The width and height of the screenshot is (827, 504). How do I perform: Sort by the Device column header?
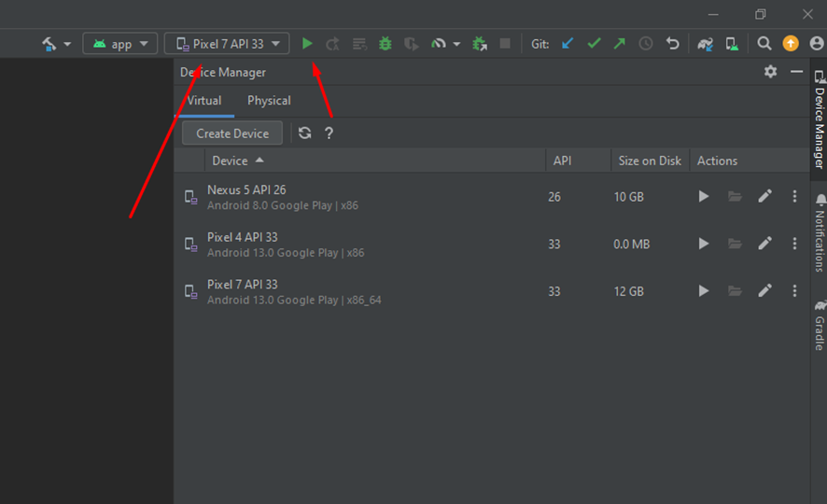pyautogui.click(x=375, y=161)
